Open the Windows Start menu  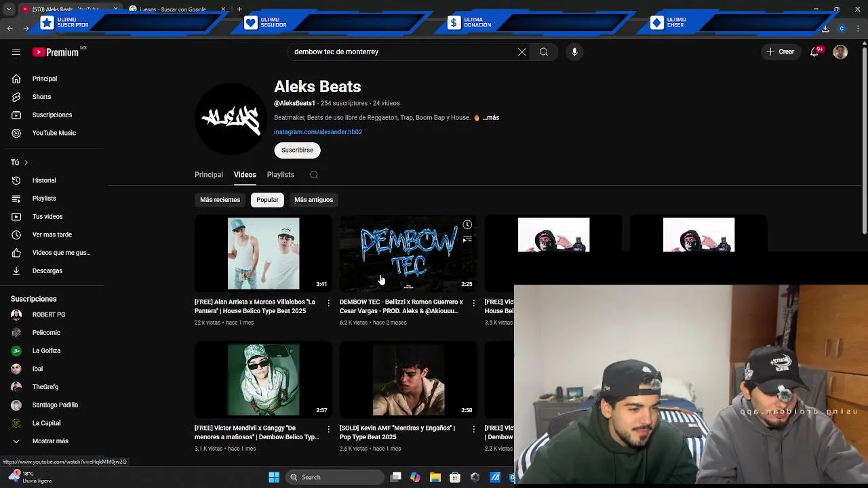(274, 477)
